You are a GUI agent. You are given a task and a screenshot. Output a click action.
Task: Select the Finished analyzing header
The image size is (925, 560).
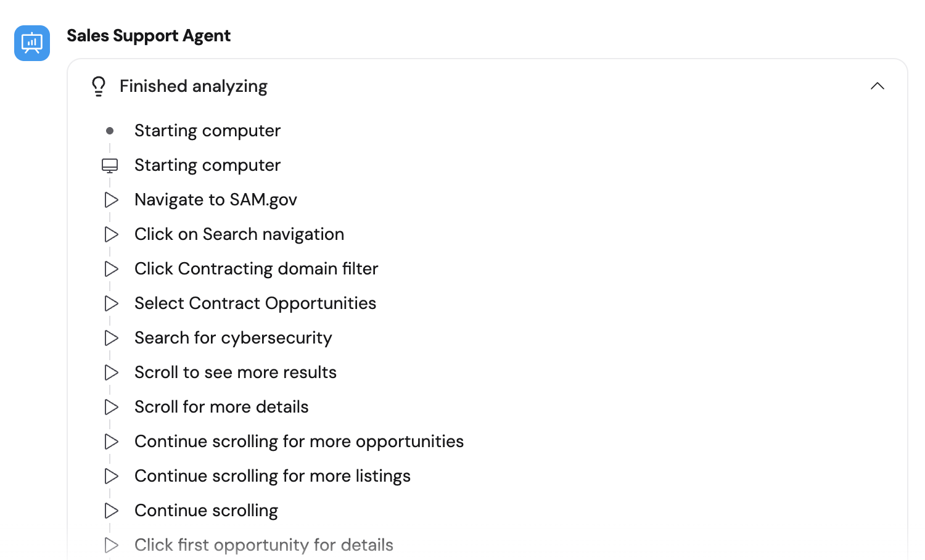[x=194, y=86]
